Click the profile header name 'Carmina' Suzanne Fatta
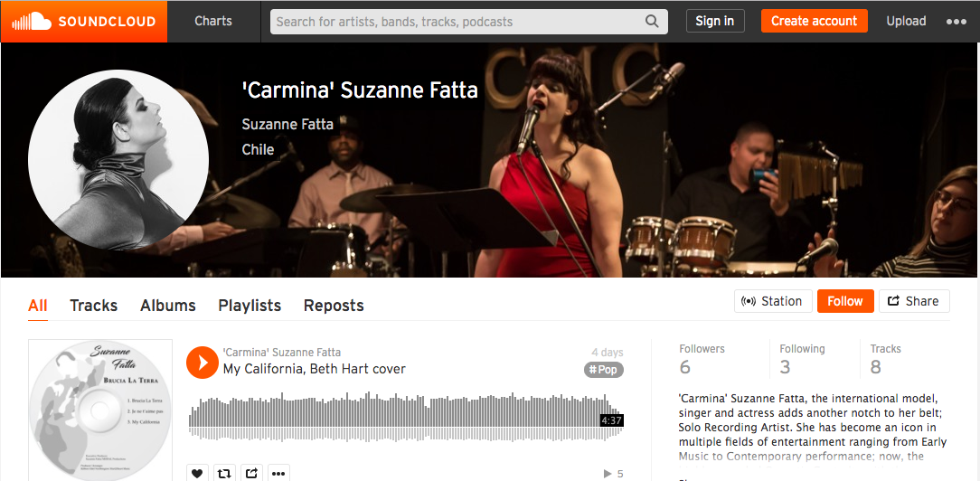 [360, 90]
